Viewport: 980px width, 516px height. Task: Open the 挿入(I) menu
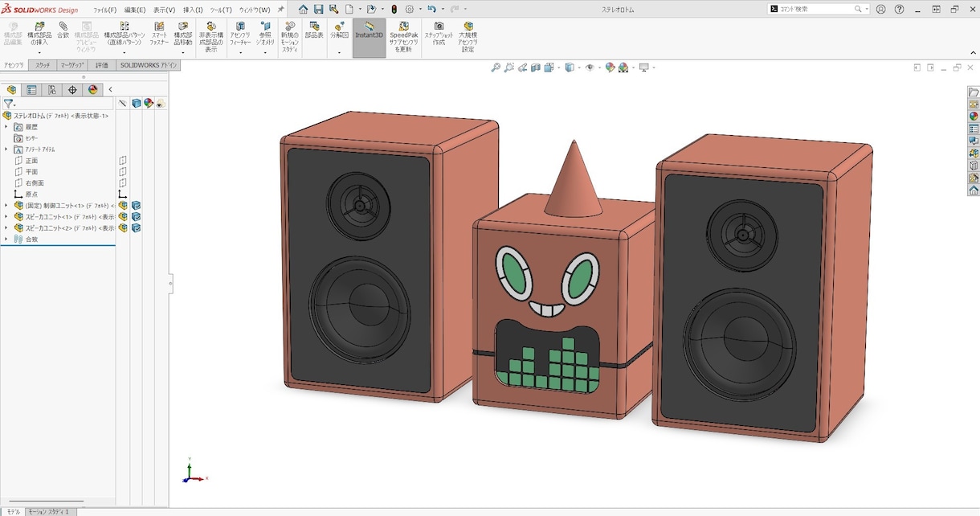coord(193,10)
